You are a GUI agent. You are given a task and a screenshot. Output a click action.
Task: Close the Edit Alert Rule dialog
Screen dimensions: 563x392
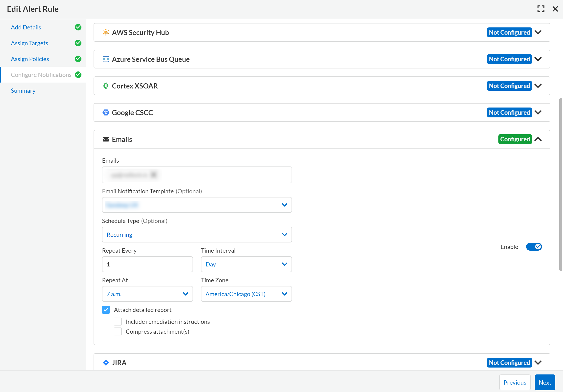point(555,9)
